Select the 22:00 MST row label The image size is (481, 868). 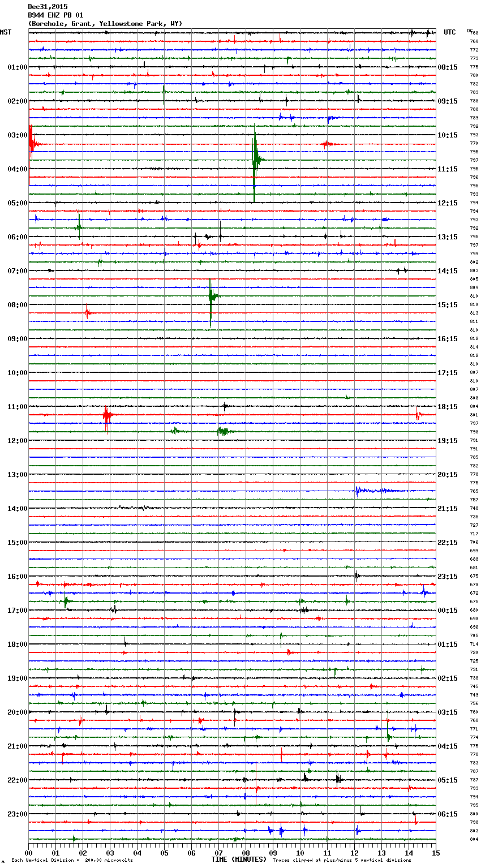pyautogui.click(x=18, y=780)
